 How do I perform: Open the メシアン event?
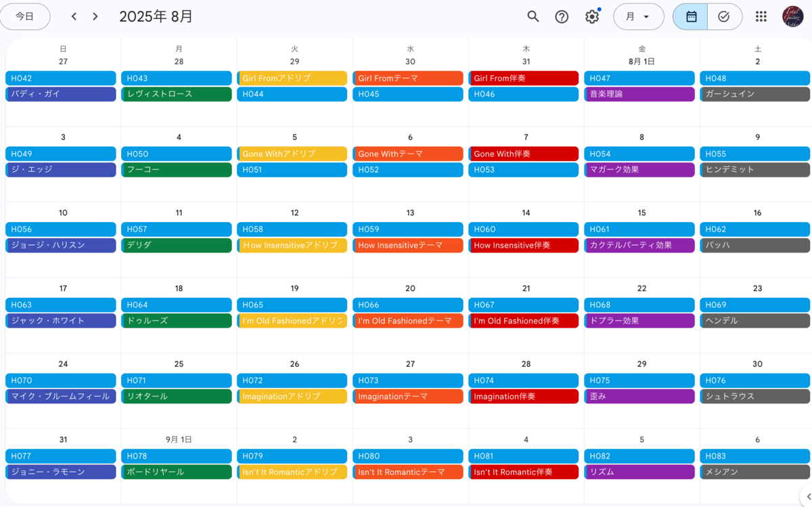pos(755,472)
